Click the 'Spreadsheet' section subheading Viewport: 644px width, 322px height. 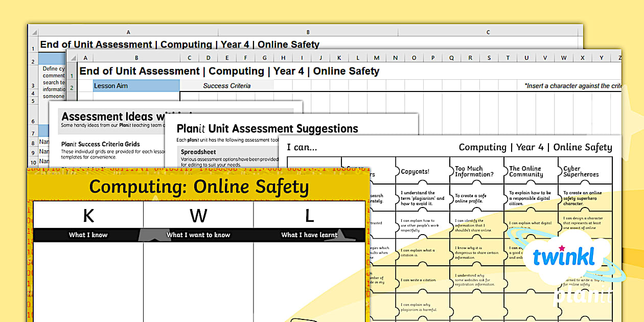[198, 152]
